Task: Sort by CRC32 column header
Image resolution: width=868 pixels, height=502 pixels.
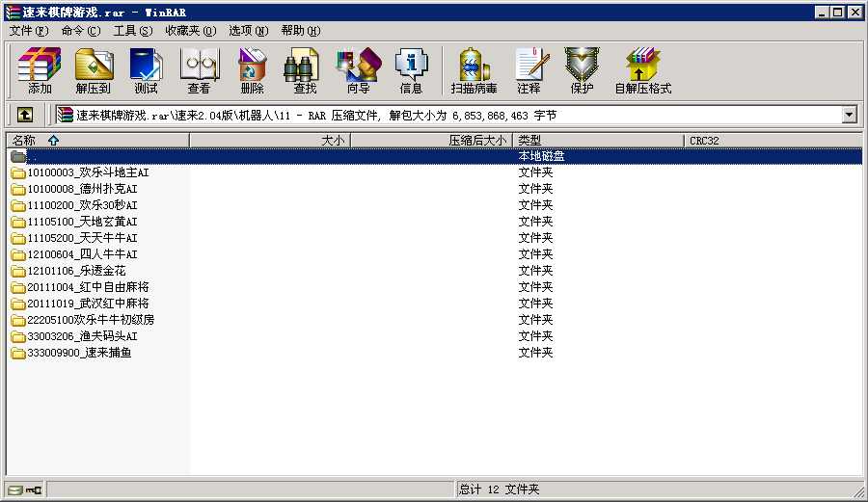Action: tap(773, 141)
